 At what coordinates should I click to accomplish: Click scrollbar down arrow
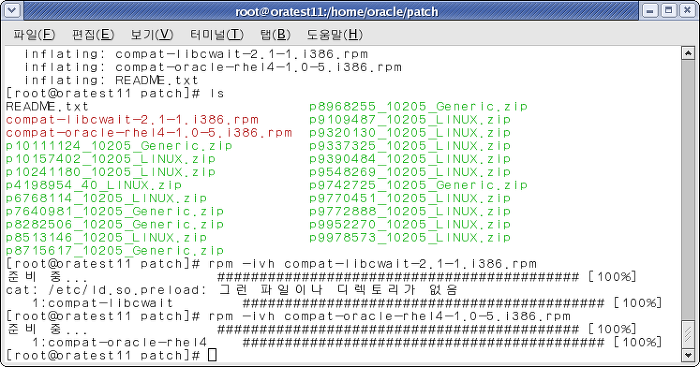tap(688, 355)
